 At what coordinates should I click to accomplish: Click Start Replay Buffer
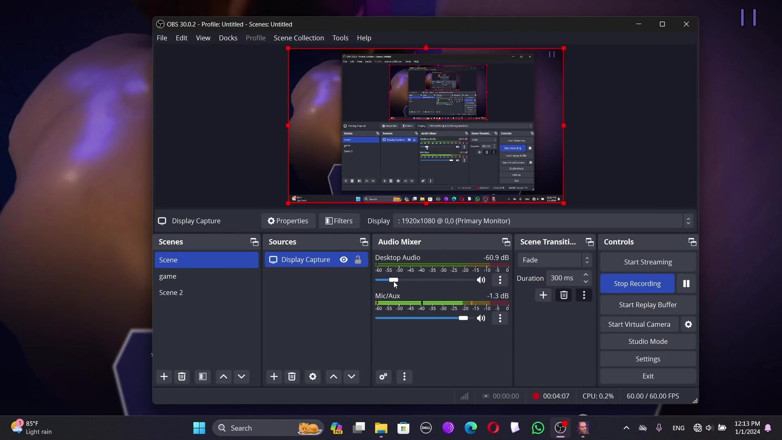648,305
